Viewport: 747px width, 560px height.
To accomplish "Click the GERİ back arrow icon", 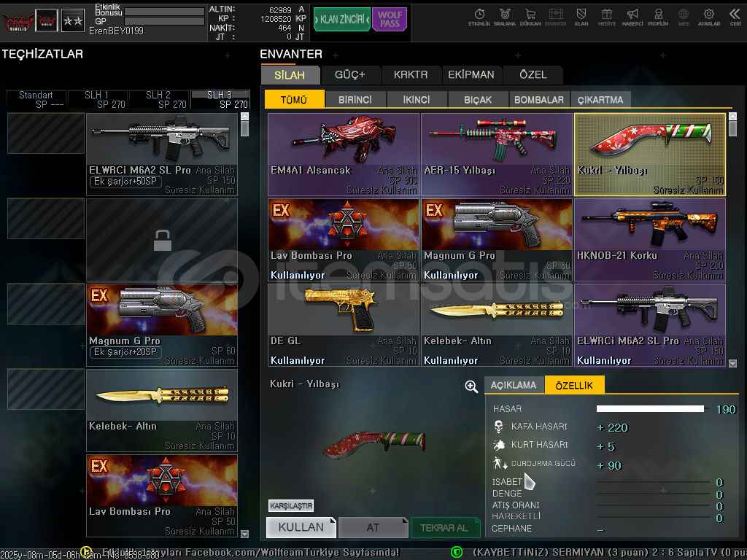I will tap(735, 17).
